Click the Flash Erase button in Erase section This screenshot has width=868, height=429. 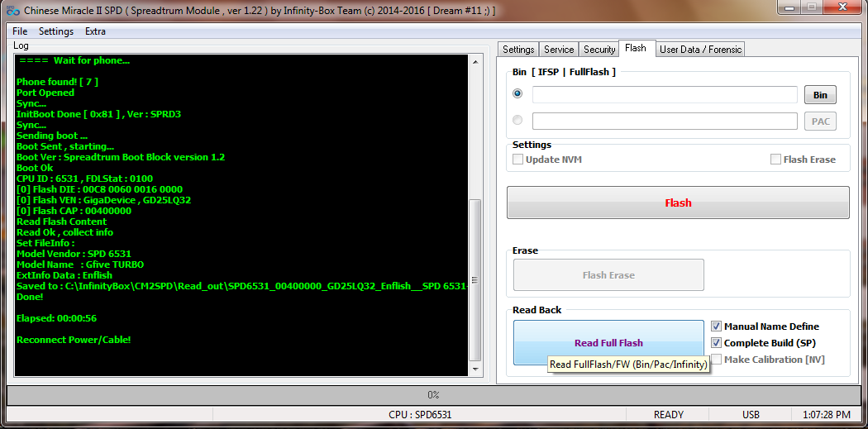coord(608,275)
